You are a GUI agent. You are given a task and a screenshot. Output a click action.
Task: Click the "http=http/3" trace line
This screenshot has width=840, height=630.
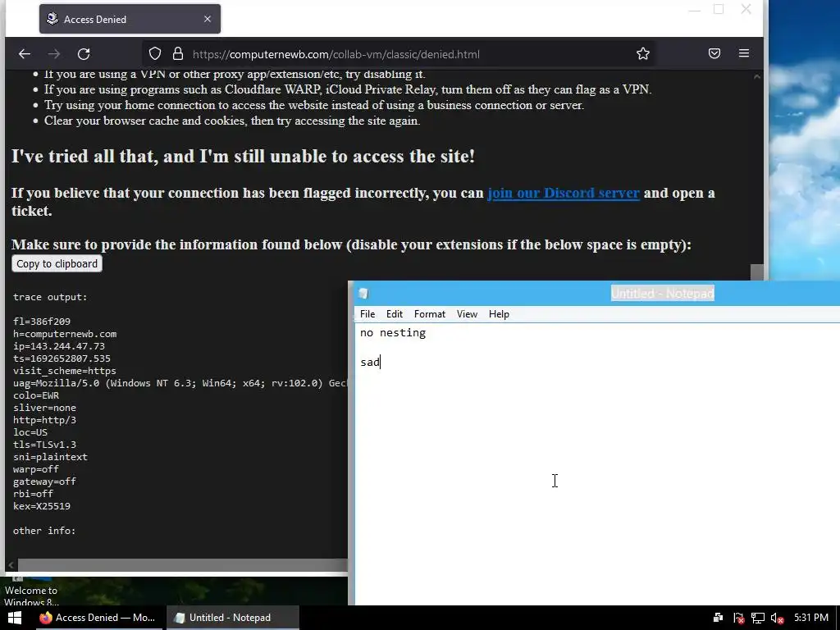click(44, 420)
